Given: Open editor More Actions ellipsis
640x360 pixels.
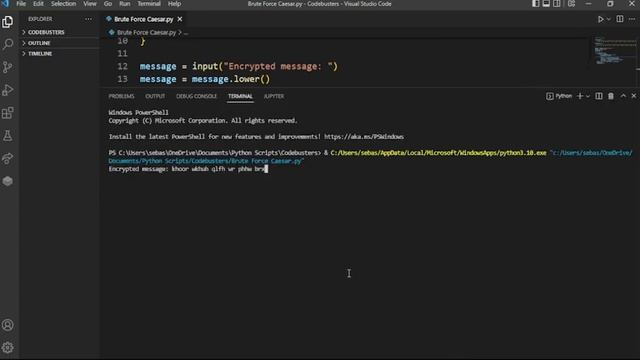Looking at the screenshot, I should coord(632,19).
